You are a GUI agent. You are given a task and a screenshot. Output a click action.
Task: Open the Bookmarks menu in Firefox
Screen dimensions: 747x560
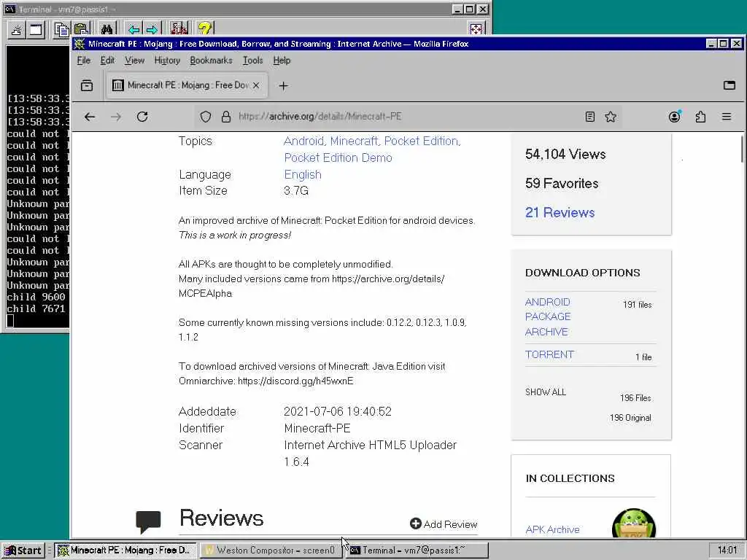211,61
